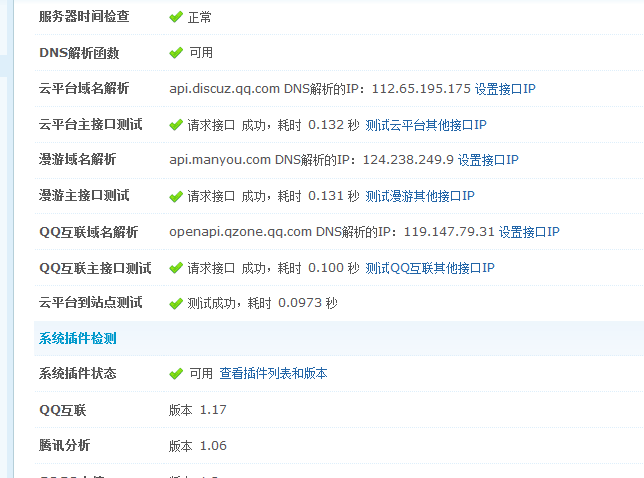Select the DNS解析函数 label
This screenshot has height=478, width=644.
point(79,53)
